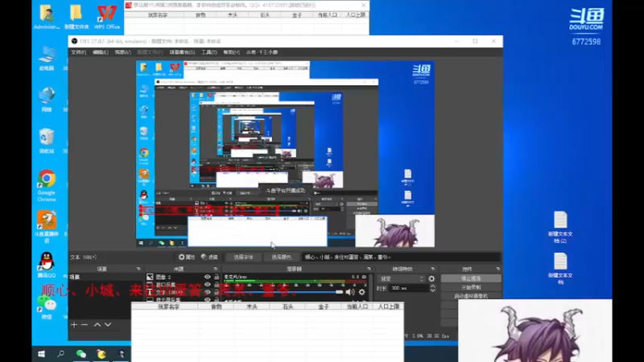Move scene down with down arrow
The width and height of the screenshot is (644, 362).
point(108,325)
